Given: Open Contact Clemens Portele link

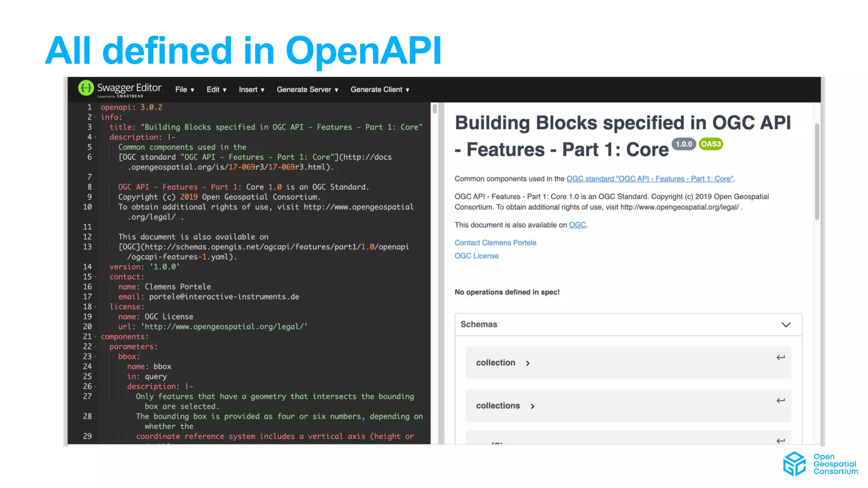Looking at the screenshot, I should click(x=495, y=243).
